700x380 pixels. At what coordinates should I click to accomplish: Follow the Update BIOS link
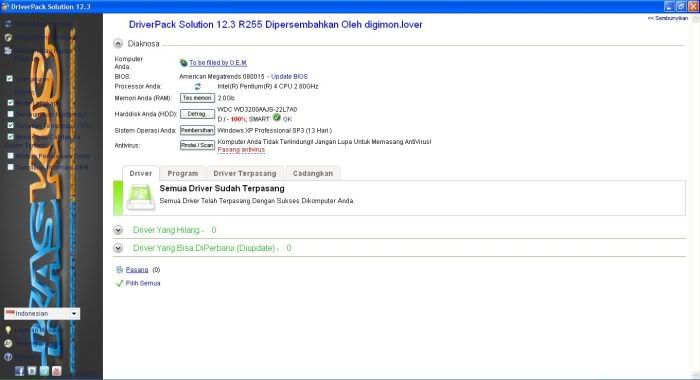pos(289,76)
